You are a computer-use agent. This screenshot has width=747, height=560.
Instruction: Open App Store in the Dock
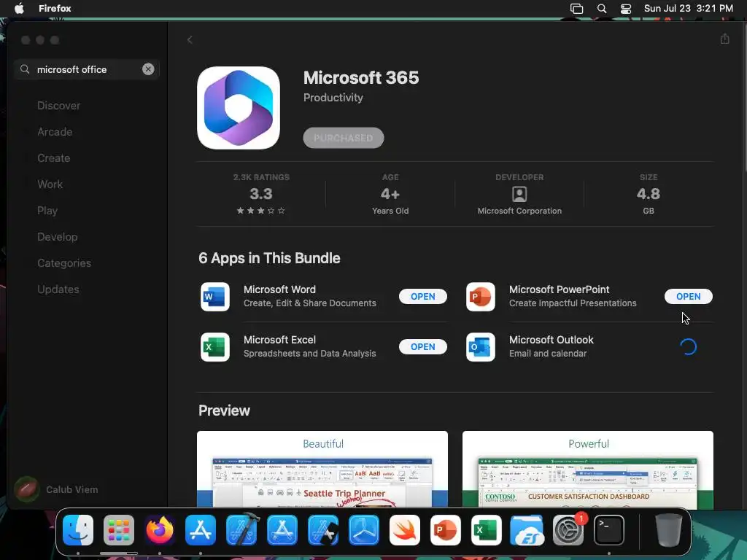tap(201, 530)
